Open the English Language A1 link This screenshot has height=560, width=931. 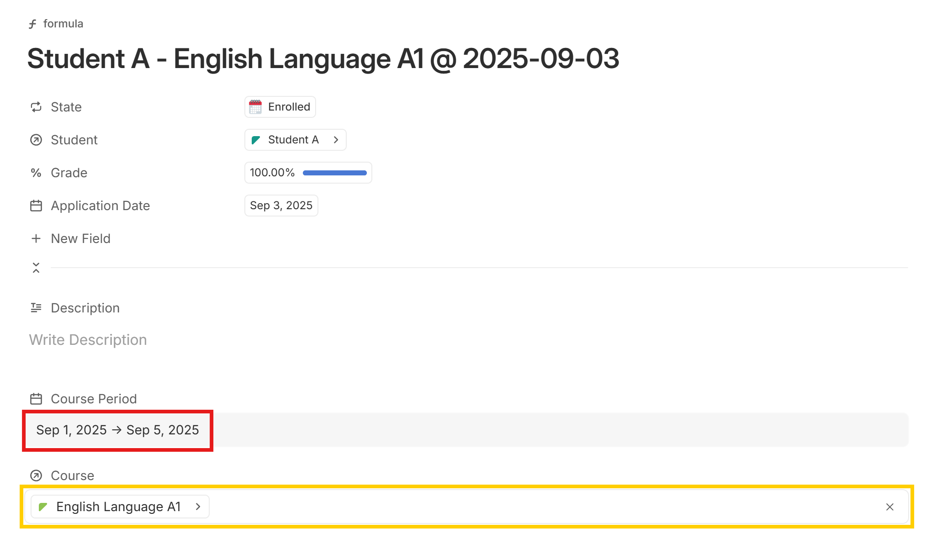[118, 507]
